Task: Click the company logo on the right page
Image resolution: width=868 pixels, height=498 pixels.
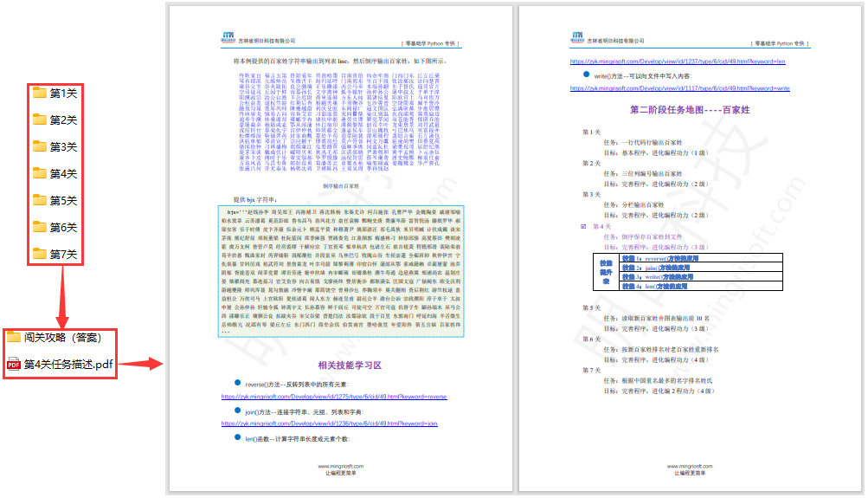Action: (577, 37)
